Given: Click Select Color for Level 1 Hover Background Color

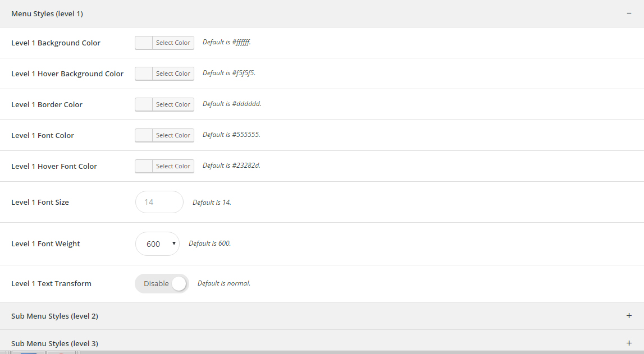Looking at the screenshot, I should pyautogui.click(x=173, y=73).
